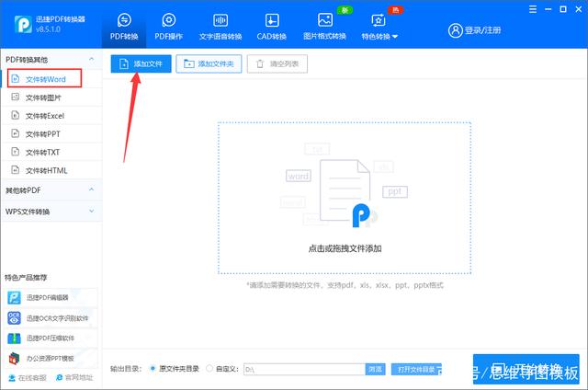Screen dimensions: 588x390
Task: Select 文件转图片 item
Action: point(51,97)
